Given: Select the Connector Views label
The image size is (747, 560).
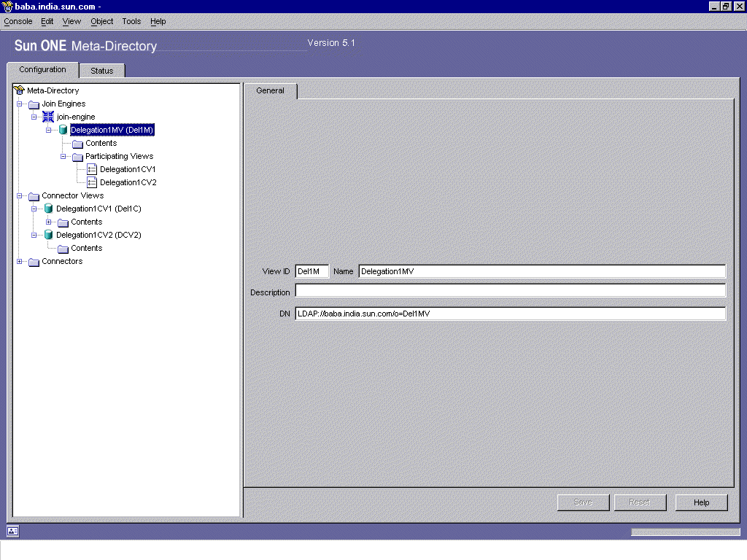Looking at the screenshot, I should coord(72,195).
